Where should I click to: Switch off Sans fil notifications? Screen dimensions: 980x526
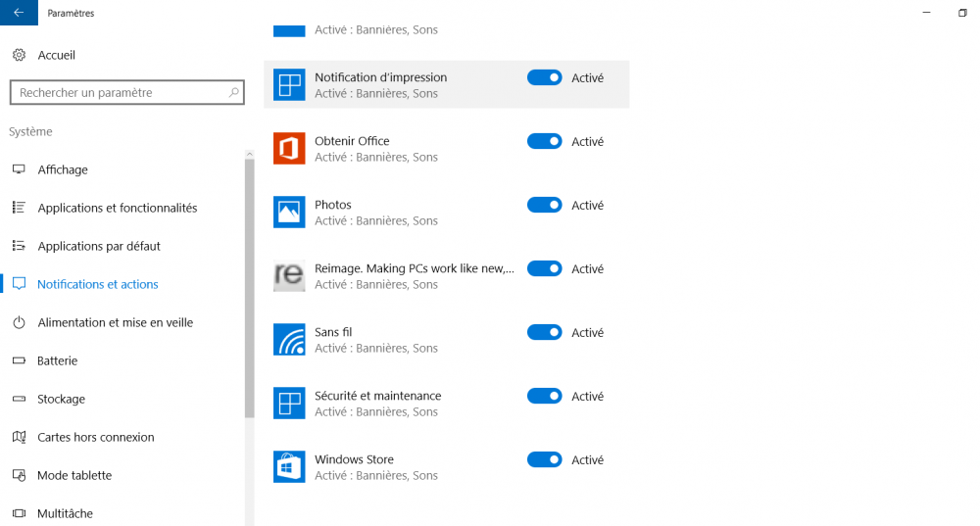544,332
